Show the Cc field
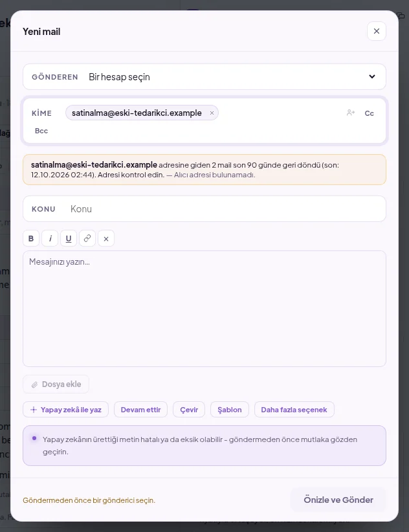Viewport: 409px width, 532px height. [369, 113]
